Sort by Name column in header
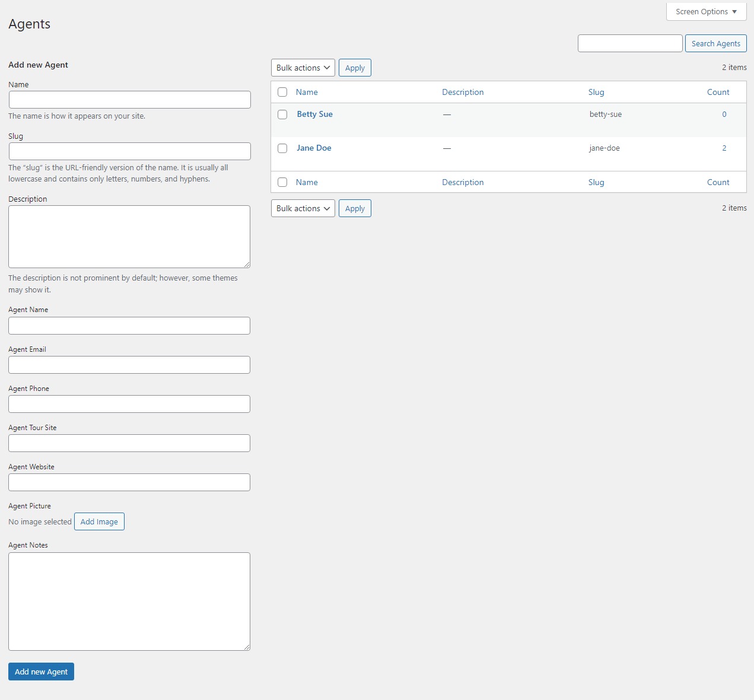This screenshot has height=700, width=754. 307,92
